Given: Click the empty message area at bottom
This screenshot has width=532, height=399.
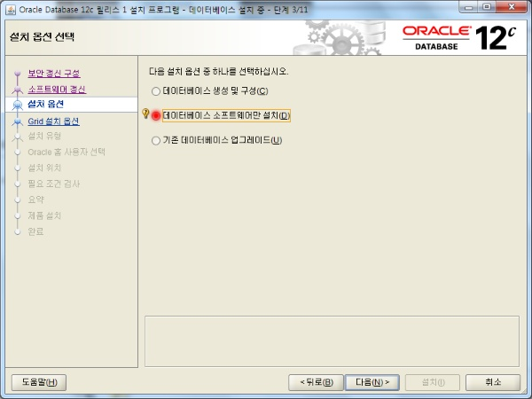Looking at the screenshot, I should pyautogui.click(x=332, y=341).
